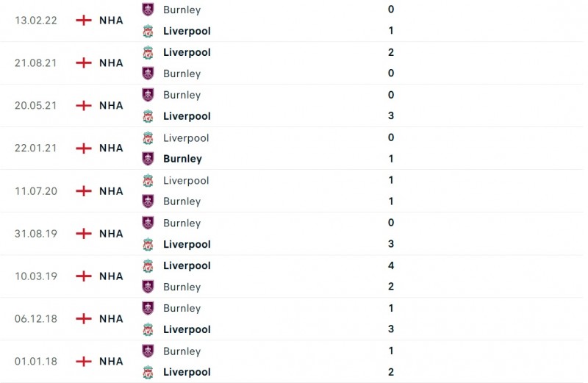The image size is (588, 383).
Task: Click Liverpool crest in 11.07.20 match
Action: [x=148, y=180]
